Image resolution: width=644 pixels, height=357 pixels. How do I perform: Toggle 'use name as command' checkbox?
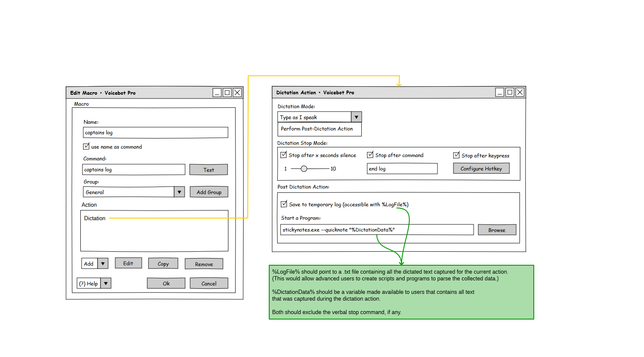86,147
